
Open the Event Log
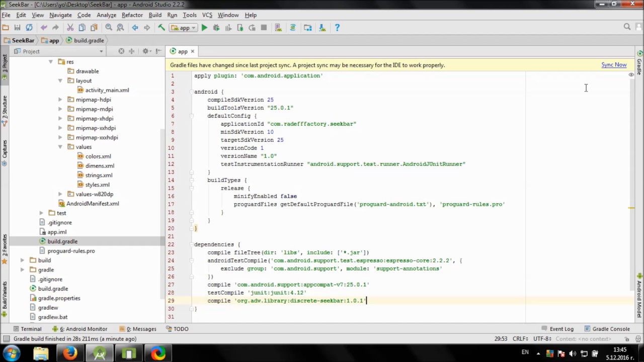tap(557, 329)
